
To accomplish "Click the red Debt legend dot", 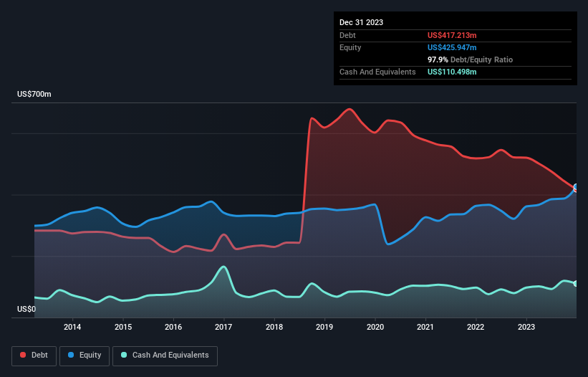I will click(23, 355).
